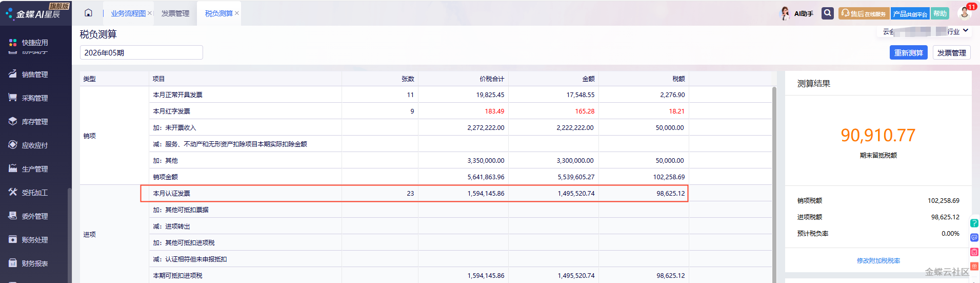Screen dimensions: 980x283
Task: Select the 本月认证发票 row
Action: click(414, 193)
